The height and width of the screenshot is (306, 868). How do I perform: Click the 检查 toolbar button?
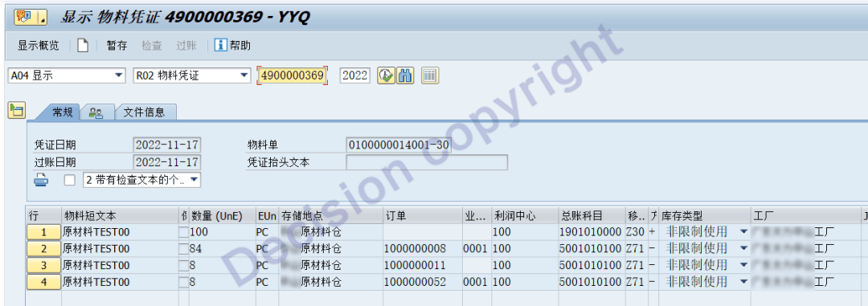point(152,45)
